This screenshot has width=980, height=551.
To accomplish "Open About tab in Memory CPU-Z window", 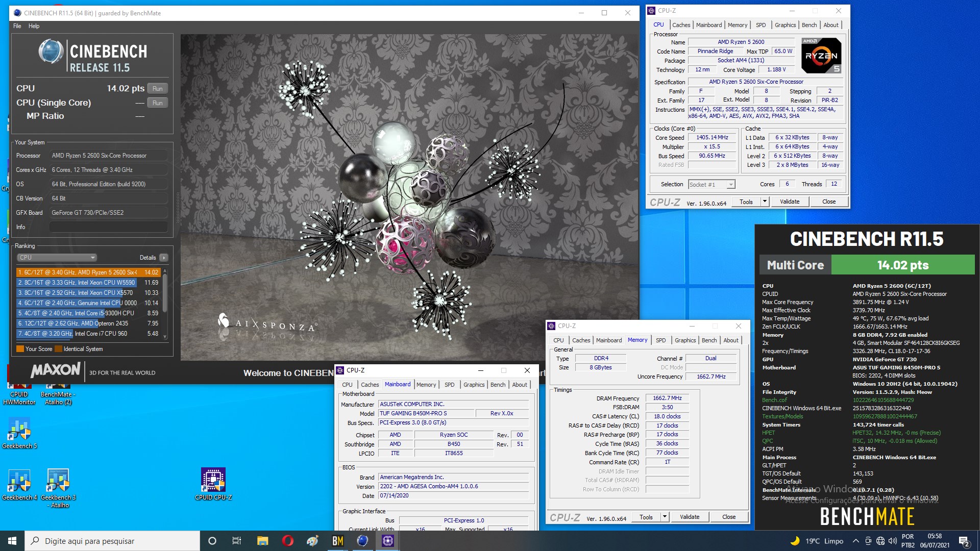I will coord(730,340).
